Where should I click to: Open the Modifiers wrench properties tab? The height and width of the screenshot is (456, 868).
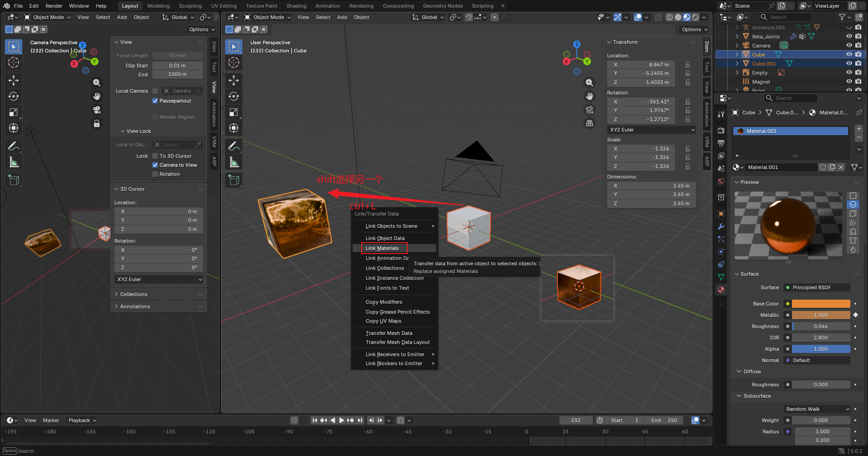721,226
